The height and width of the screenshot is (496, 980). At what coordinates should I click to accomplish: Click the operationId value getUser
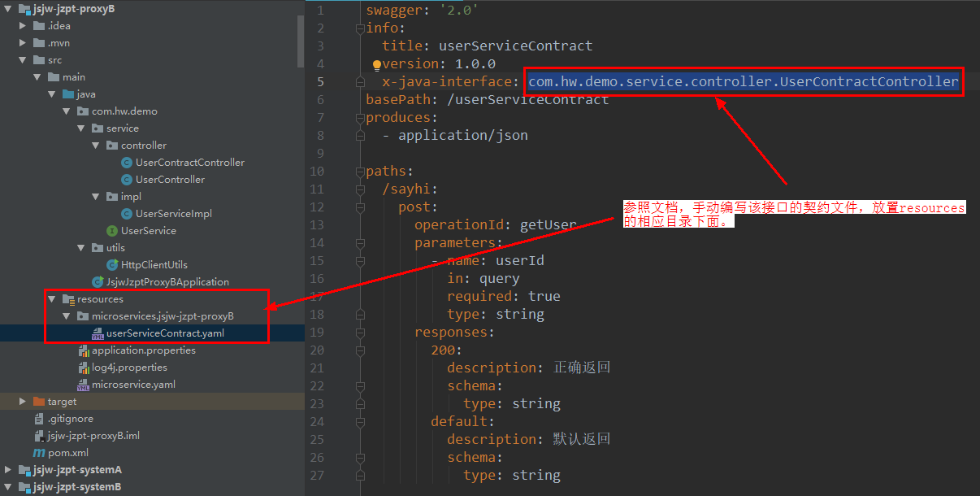549,224
